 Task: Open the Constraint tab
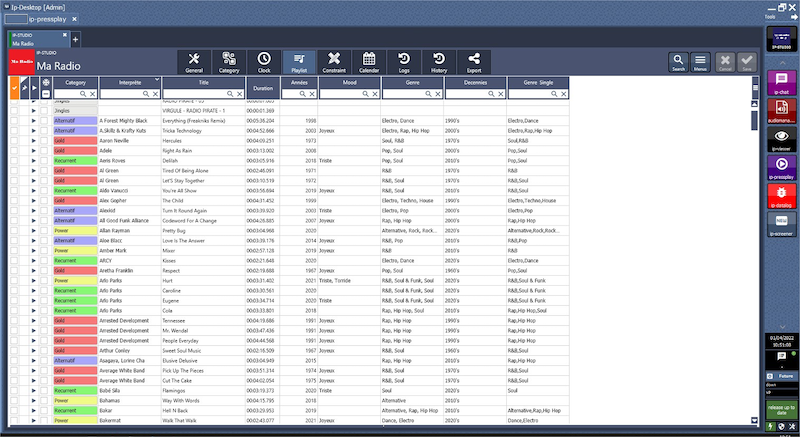(x=334, y=62)
